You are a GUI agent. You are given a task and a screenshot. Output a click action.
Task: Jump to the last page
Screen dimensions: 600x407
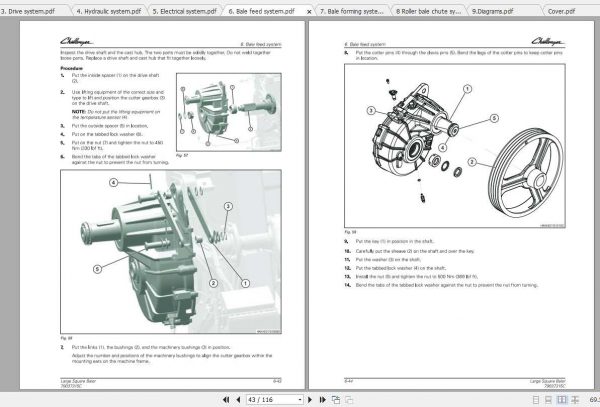pyautogui.click(x=323, y=400)
